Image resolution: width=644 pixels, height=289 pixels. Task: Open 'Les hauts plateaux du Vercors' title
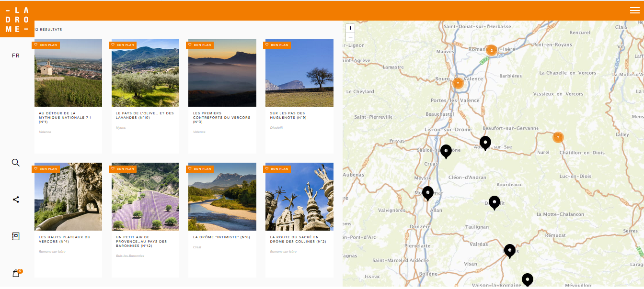pyautogui.click(x=64, y=239)
